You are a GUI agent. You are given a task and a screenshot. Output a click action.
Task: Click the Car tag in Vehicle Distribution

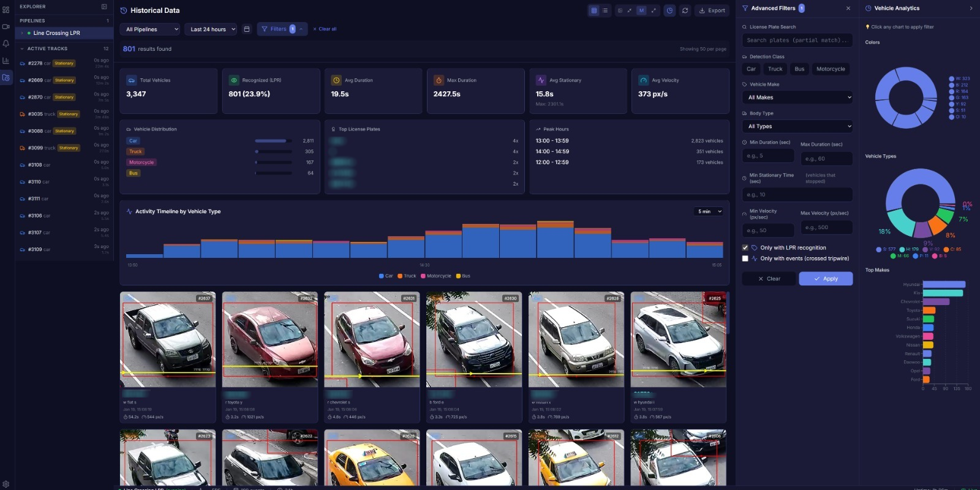click(x=133, y=141)
